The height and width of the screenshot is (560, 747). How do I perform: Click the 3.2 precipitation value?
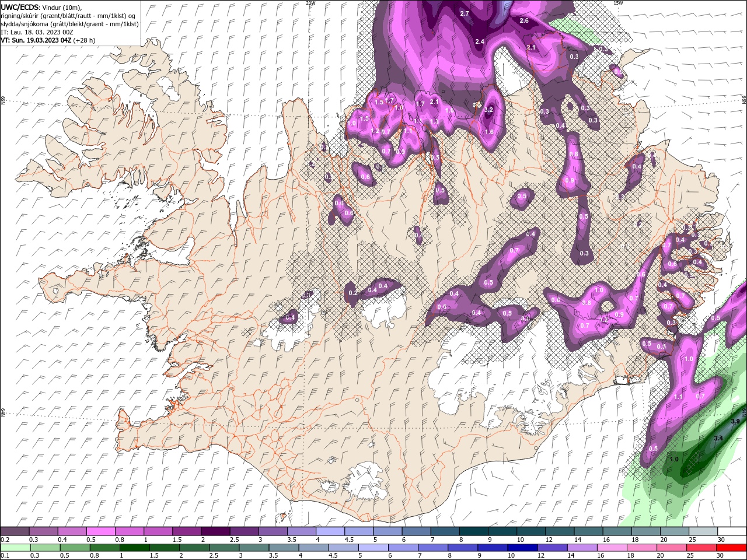[489, 110]
